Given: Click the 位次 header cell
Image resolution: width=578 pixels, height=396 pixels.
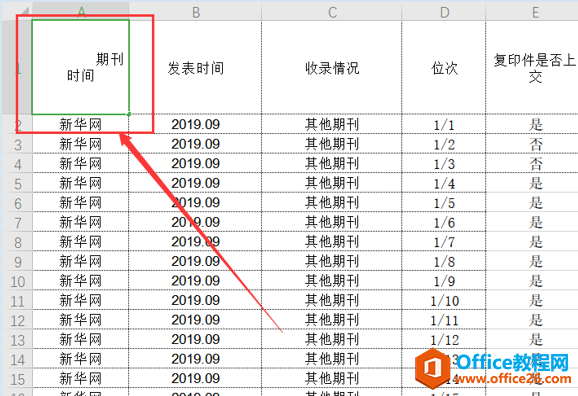Looking at the screenshot, I should (444, 67).
